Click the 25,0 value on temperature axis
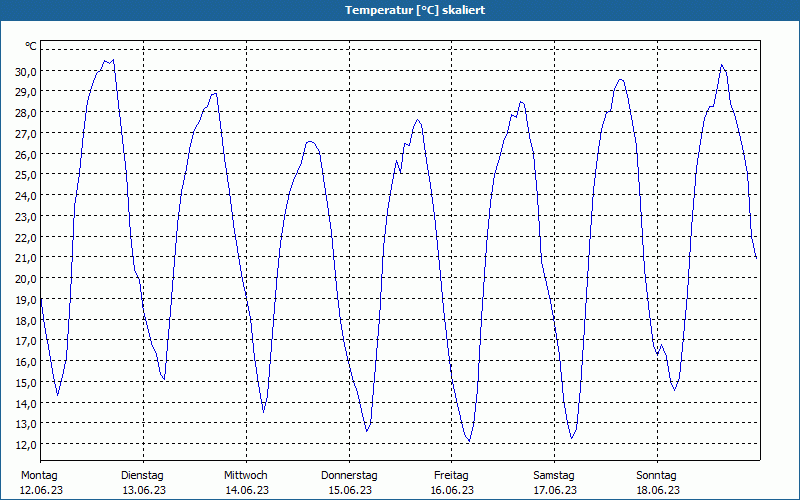 (x=26, y=174)
